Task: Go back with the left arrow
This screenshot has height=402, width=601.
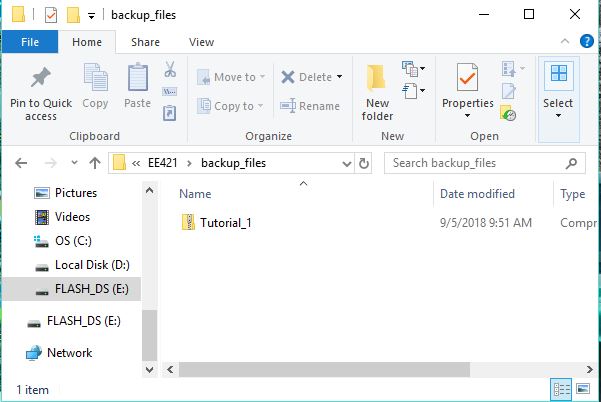Action: pyautogui.click(x=21, y=163)
